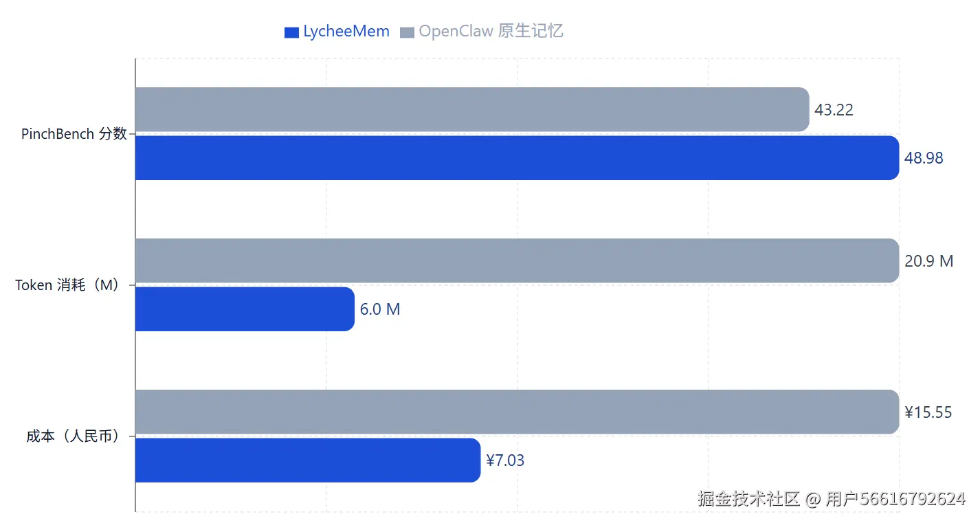Click the gray OpenClaw legend swatch
Viewport: 980px width, 523px height.
[x=407, y=32]
